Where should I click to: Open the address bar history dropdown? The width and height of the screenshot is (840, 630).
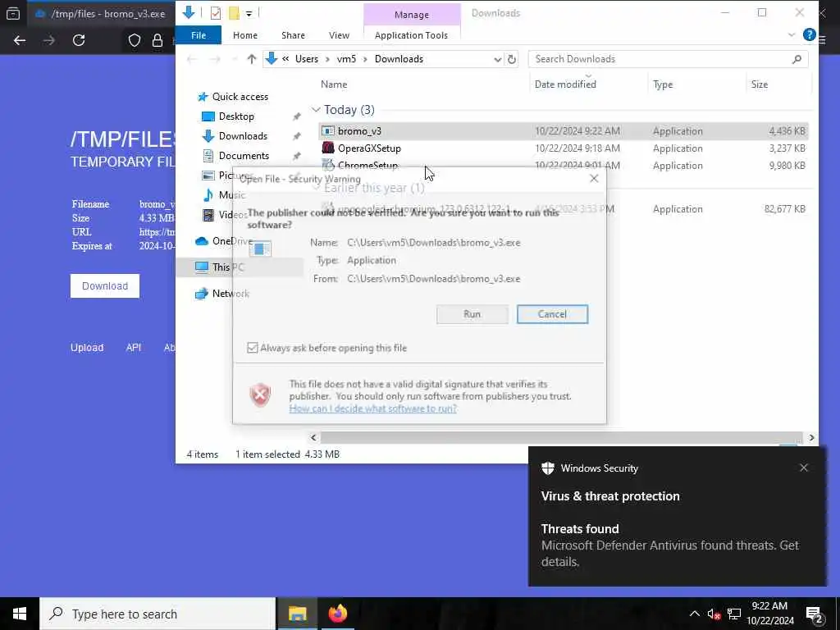[497, 59]
